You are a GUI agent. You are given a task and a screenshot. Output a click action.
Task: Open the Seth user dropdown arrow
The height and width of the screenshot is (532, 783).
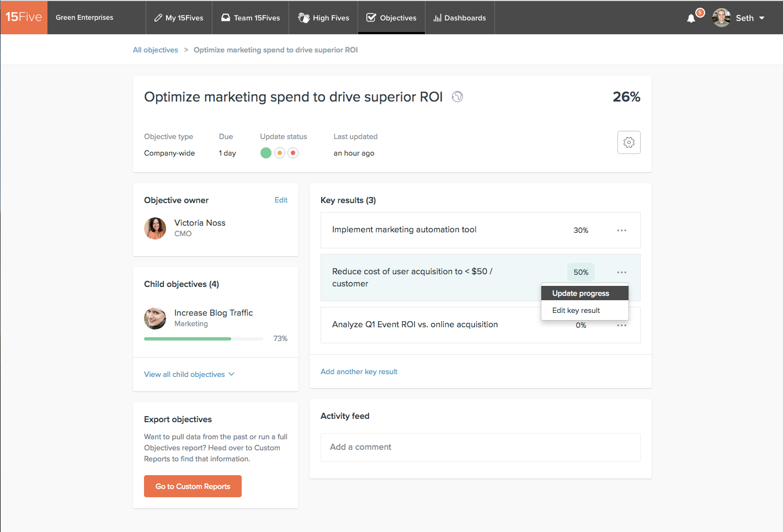click(762, 18)
